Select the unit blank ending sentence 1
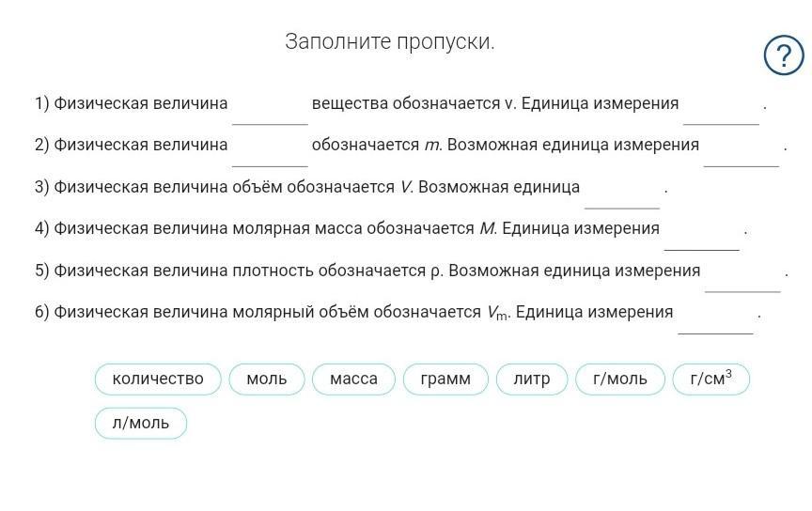The height and width of the screenshot is (511, 812). pyautogui.click(x=721, y=109)
